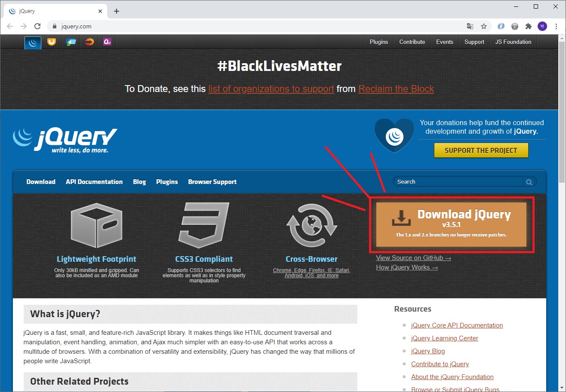566x392 pixels.
Task: Open About the jQuery Foundation link
Action: [x=452, y=377]
